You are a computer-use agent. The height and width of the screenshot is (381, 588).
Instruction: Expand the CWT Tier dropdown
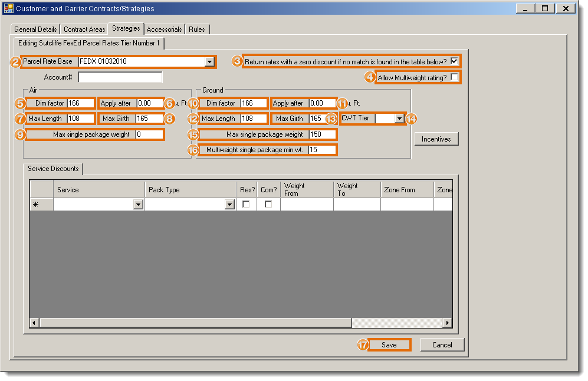click(399, 119)
